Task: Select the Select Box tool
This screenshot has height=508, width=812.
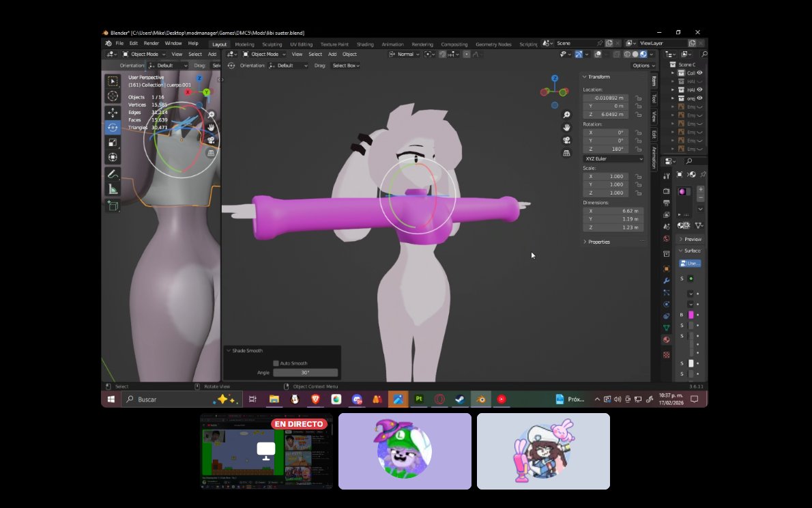Action: (x=113, y=81)
